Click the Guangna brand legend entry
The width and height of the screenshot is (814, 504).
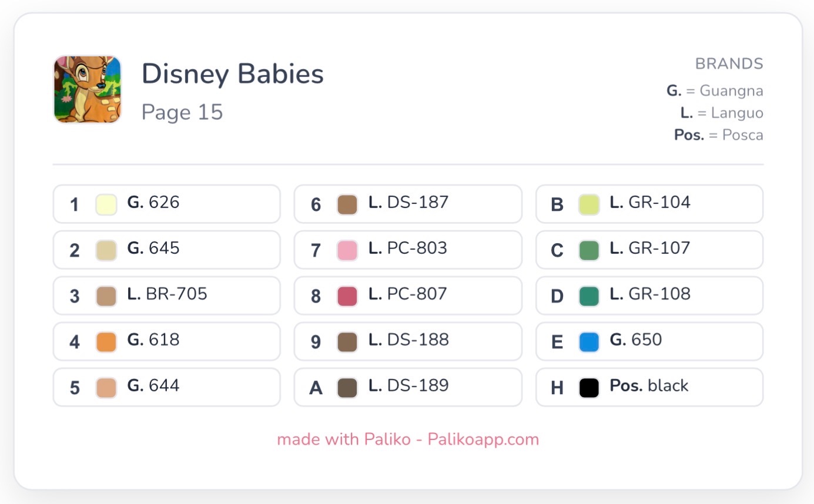[x=715, y=91]
